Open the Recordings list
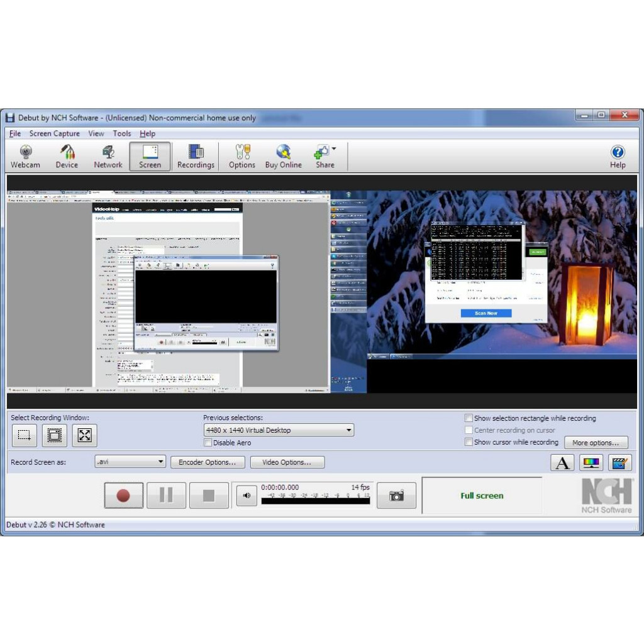 (x=196, y=156)
